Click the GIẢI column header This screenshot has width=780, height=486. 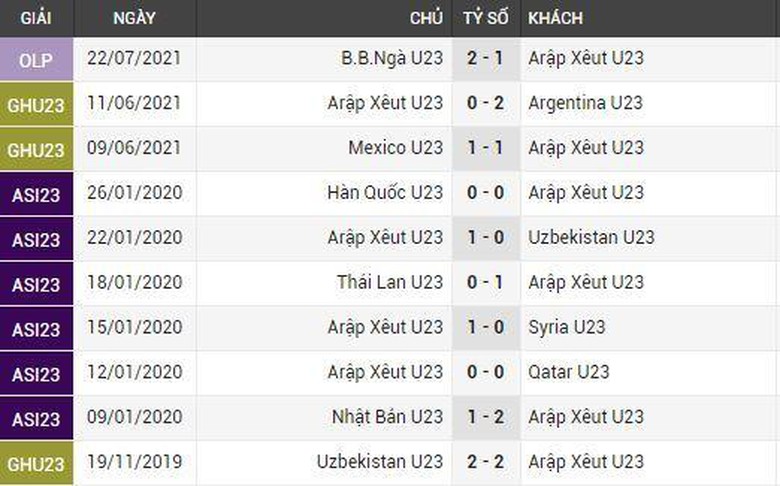[36, 18]
